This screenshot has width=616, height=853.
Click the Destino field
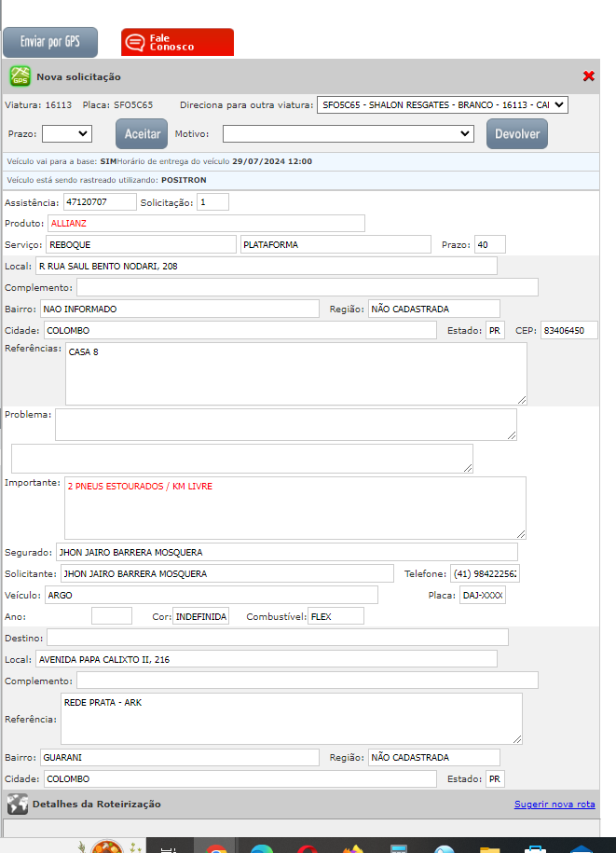click(278, 638)
